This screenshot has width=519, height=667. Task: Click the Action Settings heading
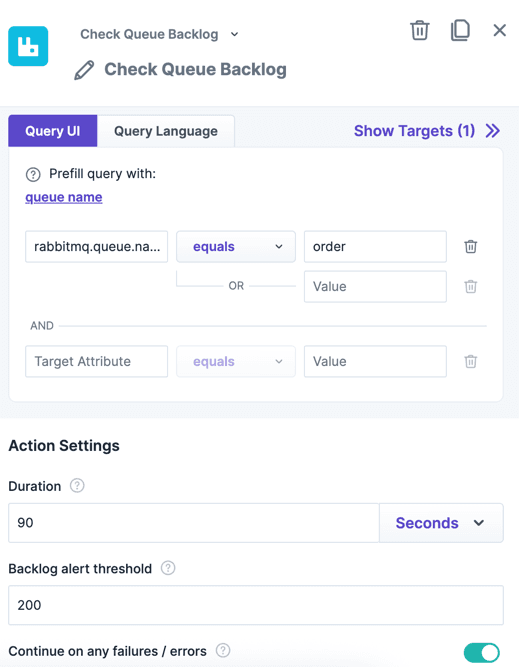(x=64, y=445)
